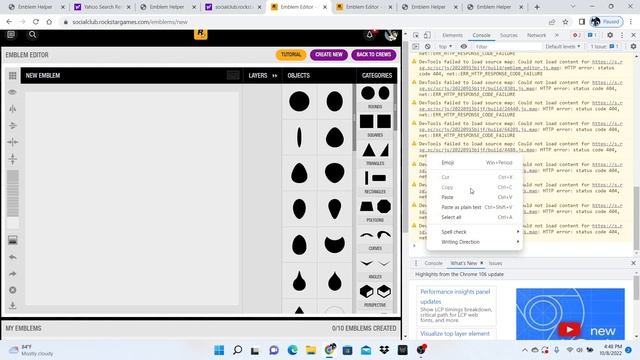Switch to Issues tab in drawer
The image size is (640, 360).
(x=495, y=263)
